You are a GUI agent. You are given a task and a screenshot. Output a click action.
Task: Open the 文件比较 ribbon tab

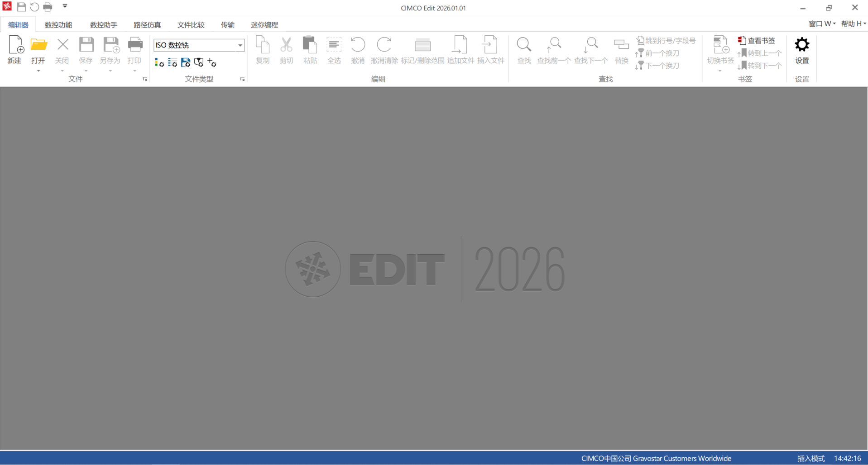(191, 25)
